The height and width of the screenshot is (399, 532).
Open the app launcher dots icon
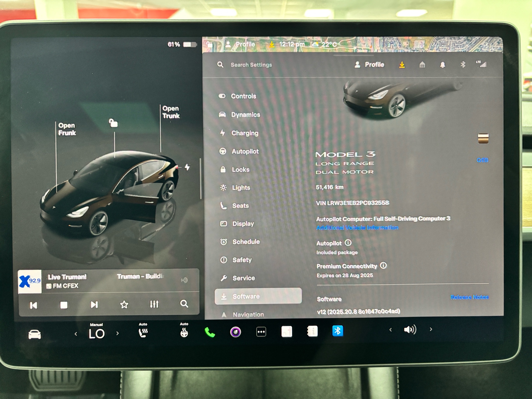pos(261,332)
